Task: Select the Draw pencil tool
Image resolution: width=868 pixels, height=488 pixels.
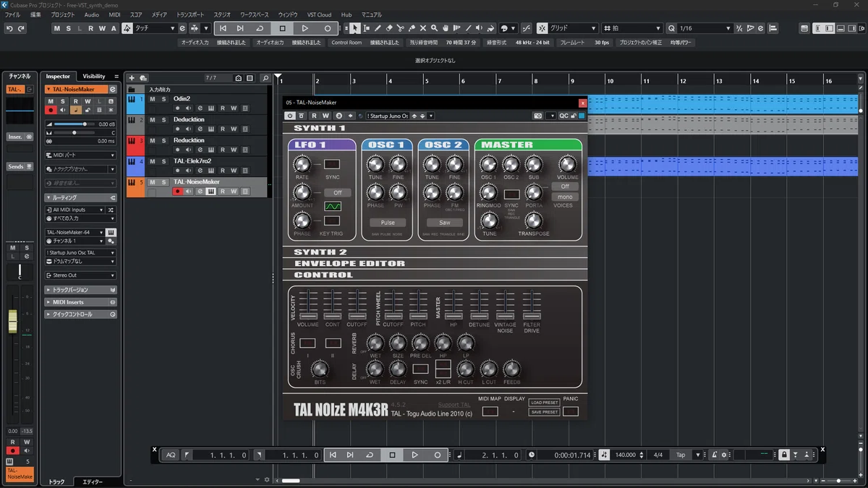Action: (378, 28)
